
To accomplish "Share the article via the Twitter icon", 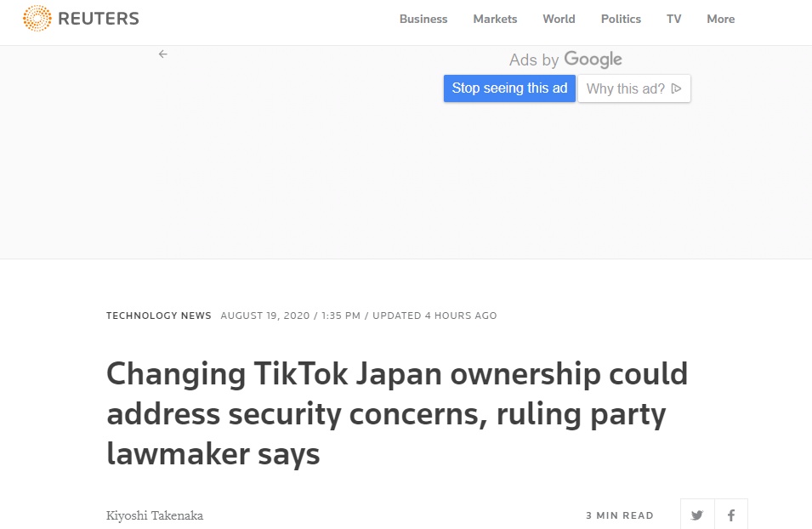I will click(x=696, y=515).
